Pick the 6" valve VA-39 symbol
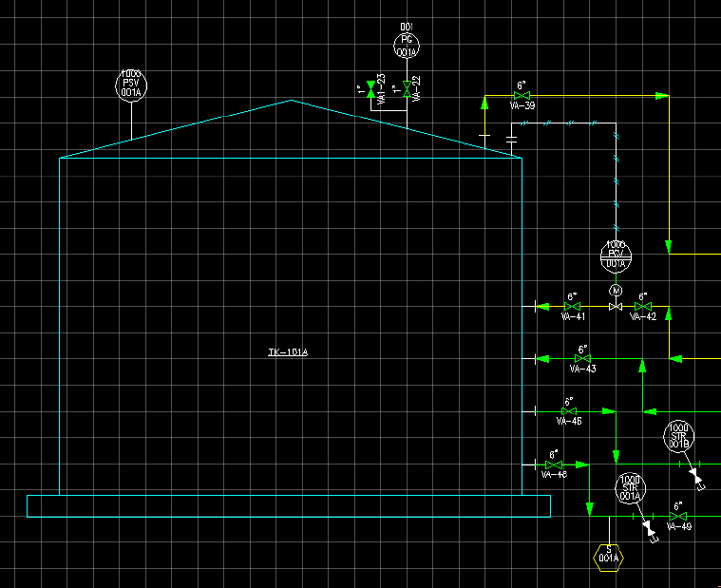Screen dimensions: 721x588 (x=522, y=96)
